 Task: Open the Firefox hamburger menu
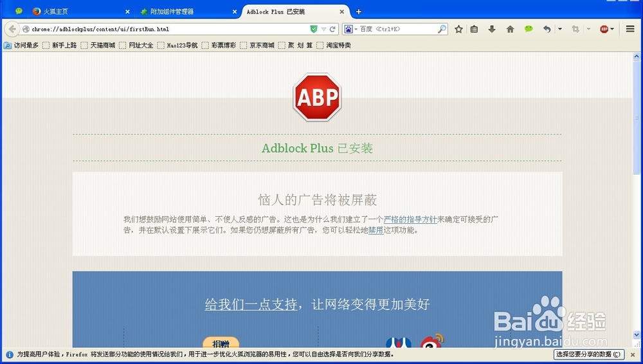click(630, 29)
